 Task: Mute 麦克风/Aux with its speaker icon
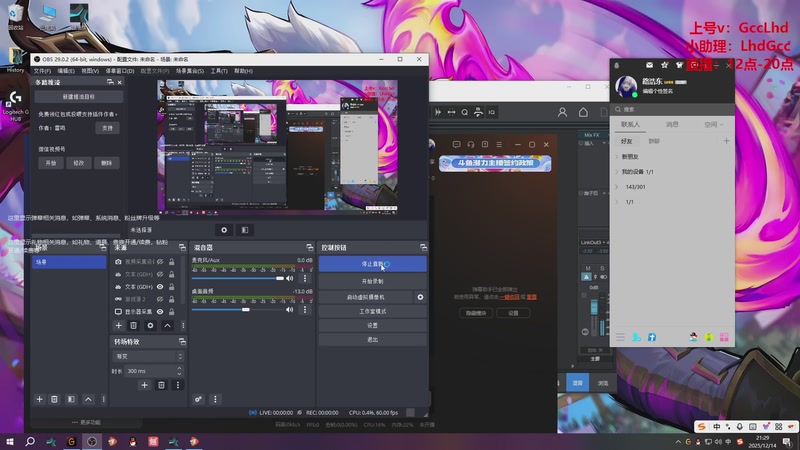pos(289,278)
